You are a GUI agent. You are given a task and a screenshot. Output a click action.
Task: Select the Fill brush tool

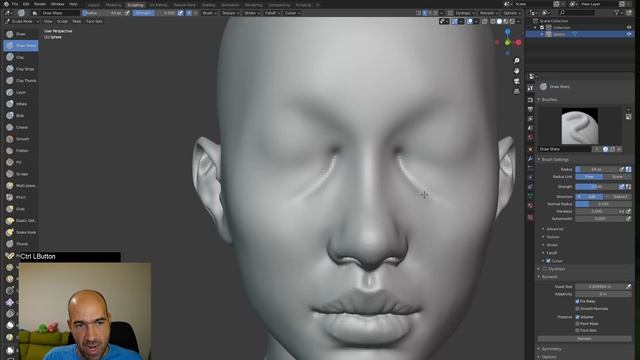click(x=21, y=162)
